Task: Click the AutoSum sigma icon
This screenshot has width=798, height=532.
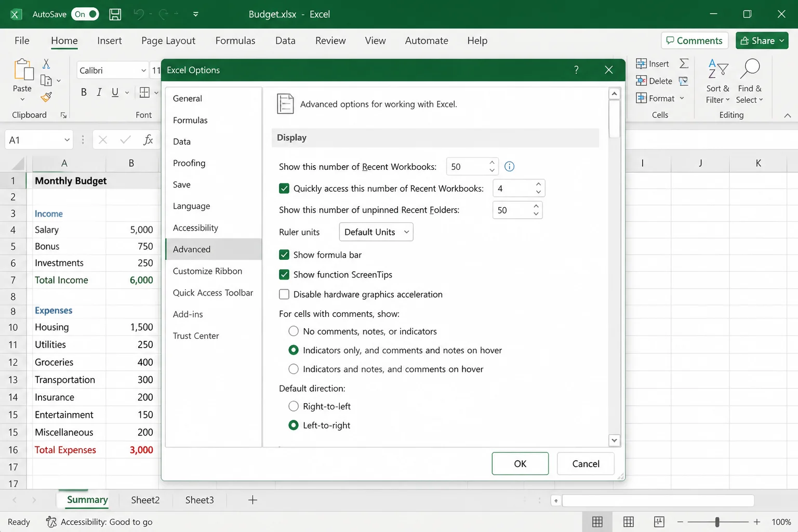Action: pyautogui.click(x=684, y=63)
